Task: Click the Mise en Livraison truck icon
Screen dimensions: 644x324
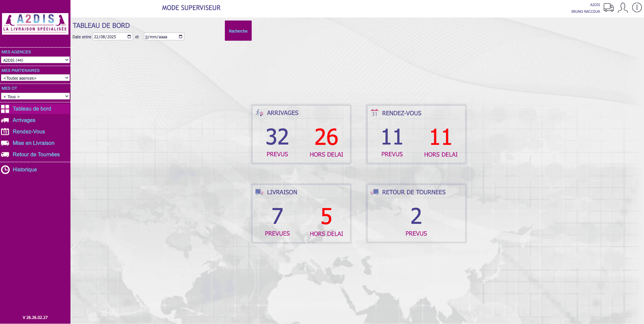Action: coord(5,143)
